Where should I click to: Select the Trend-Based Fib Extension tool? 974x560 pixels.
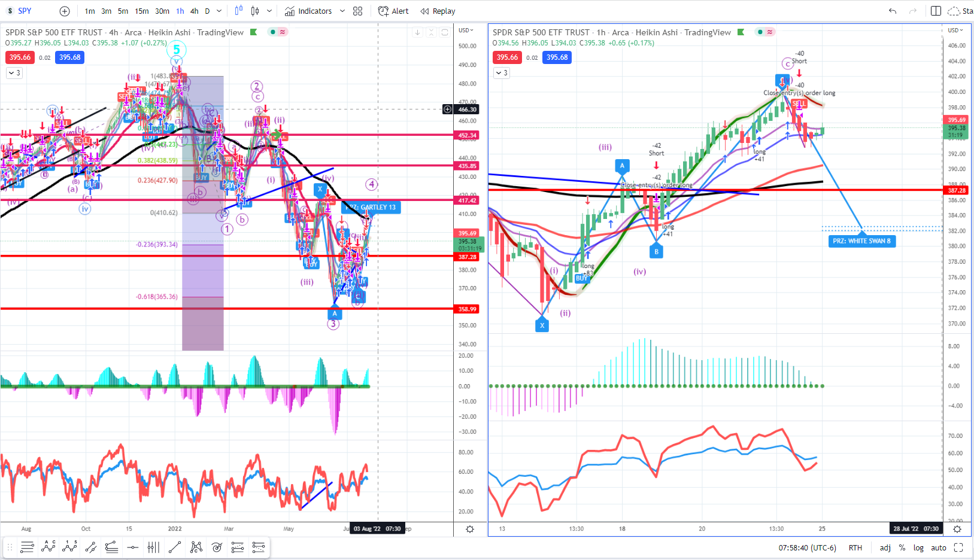(238, 547)
